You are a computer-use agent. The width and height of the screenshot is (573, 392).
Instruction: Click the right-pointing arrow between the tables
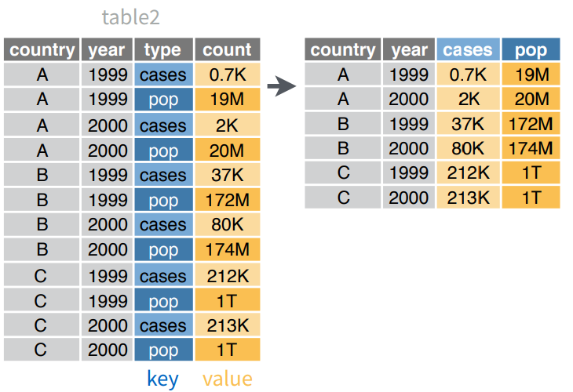pyautogui.click(x=281, y=86)
